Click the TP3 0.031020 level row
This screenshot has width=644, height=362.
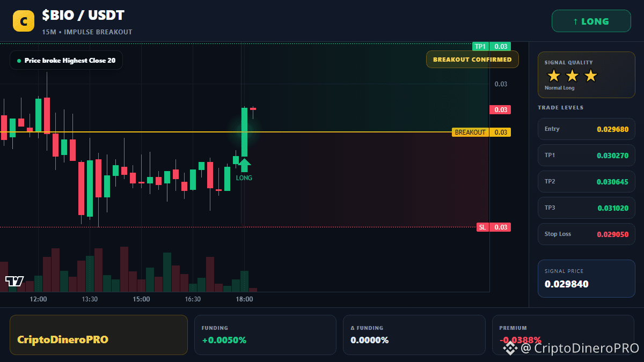(x=587, y=208)
